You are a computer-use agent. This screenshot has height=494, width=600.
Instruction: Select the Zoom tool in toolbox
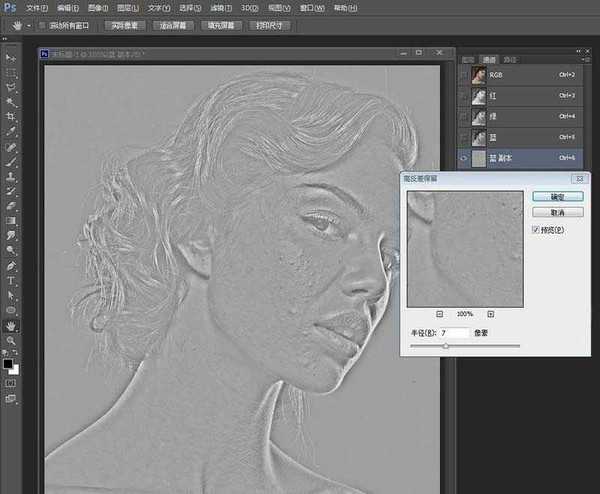click(12, 340)
